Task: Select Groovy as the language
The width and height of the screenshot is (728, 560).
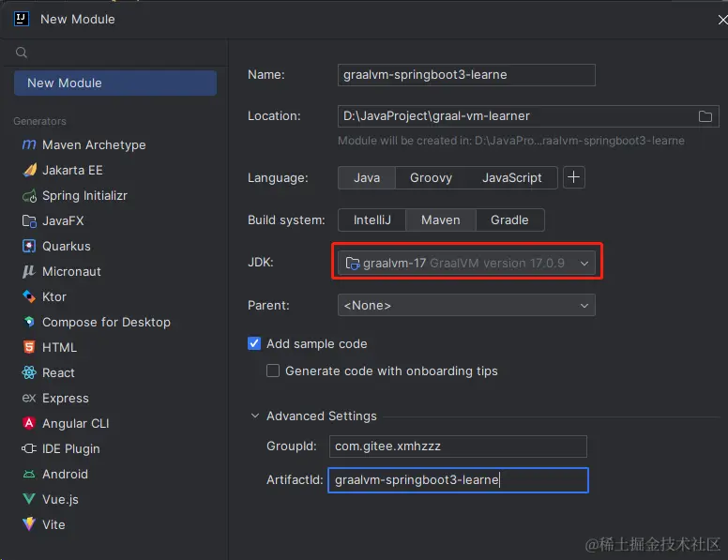Action: coord(431,178)
